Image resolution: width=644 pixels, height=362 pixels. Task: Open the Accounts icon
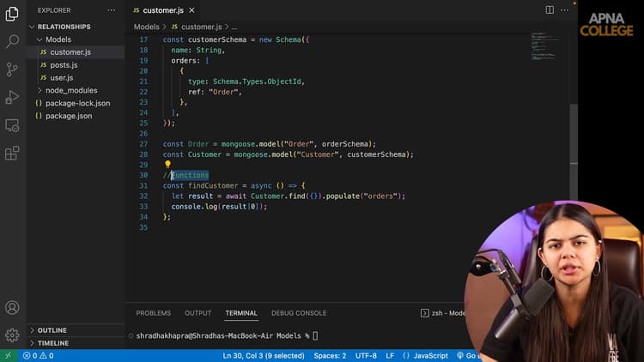pos(12,307)
